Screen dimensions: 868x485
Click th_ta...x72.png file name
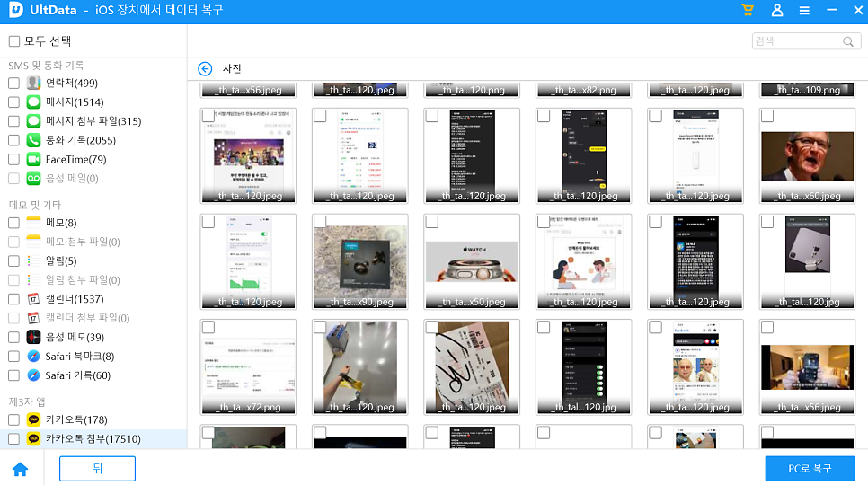(x=250, y=407)
